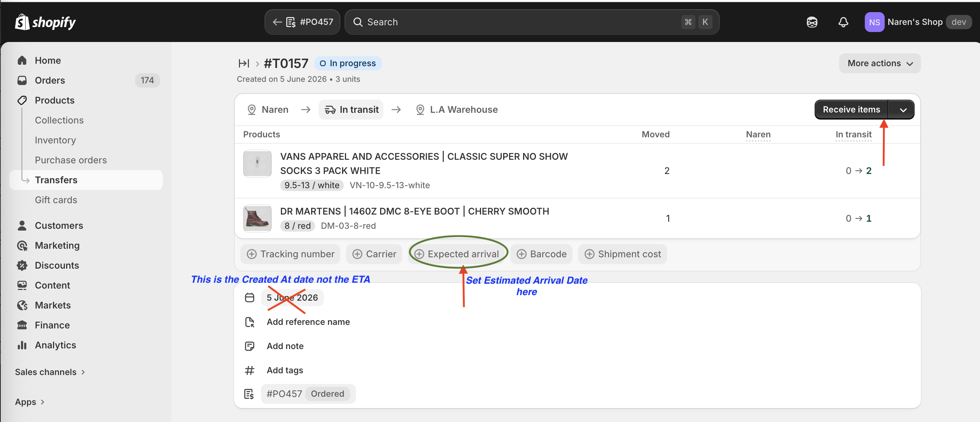This screenshot has width=980, height=422.
Task: Click Add tags
Action: click(x=284, y=370)
